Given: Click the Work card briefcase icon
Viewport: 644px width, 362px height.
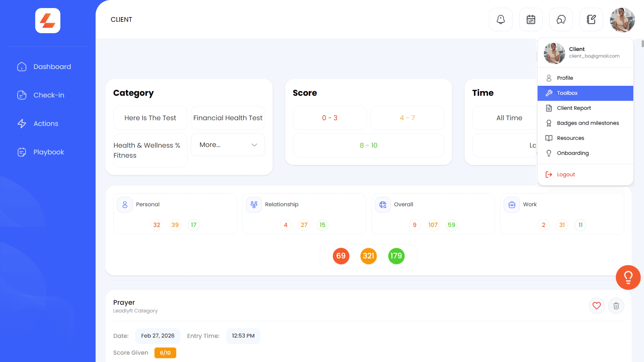Looking at the screenshot, I should (512, 204).
